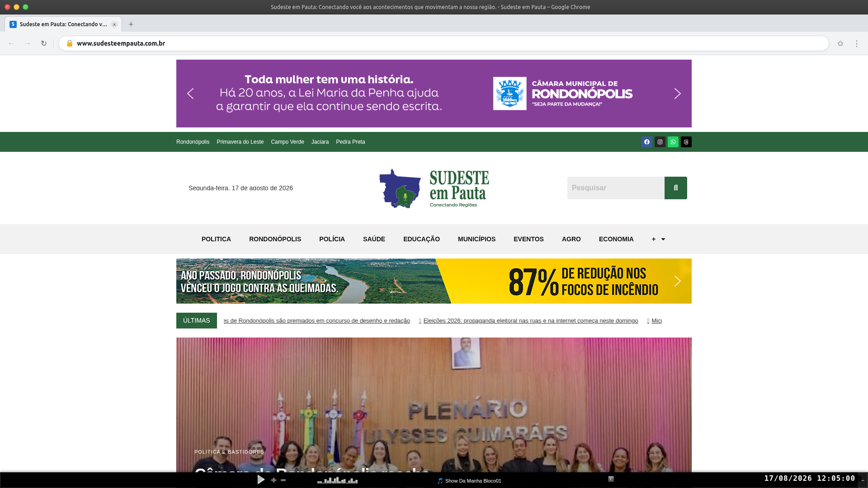Open the Eleições 2026 headline link
Image resolution: width=868 pixels, height=488 pixels.
[531, 321]
